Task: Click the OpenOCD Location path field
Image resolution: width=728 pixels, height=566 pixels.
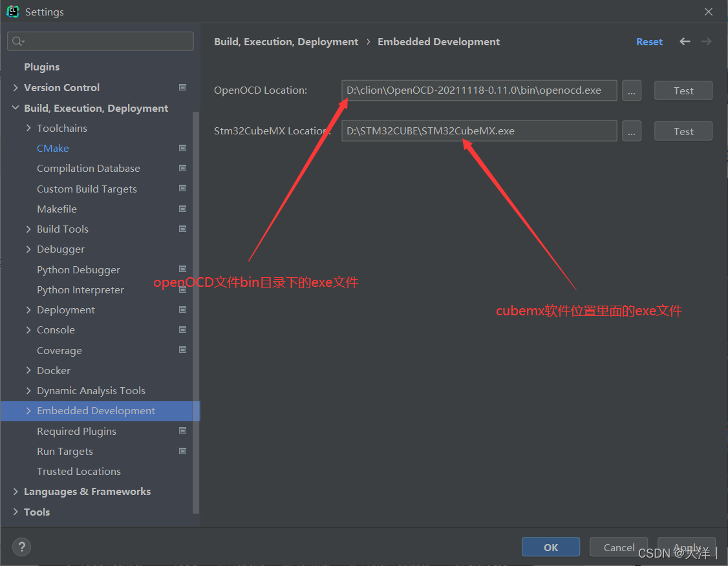Action: [479, 90]
